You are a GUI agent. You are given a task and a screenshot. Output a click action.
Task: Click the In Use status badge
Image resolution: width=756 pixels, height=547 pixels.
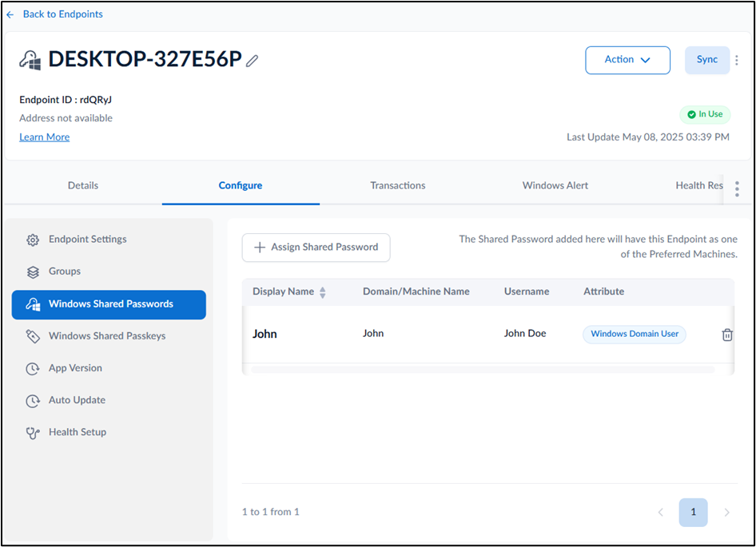click(705, 115)
